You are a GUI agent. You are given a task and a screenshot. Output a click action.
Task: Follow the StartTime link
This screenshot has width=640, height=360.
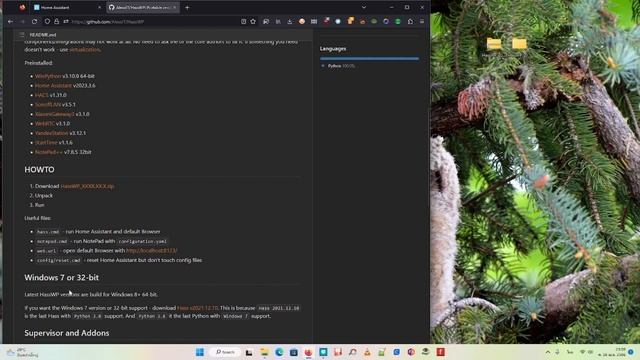click(46, 142)
